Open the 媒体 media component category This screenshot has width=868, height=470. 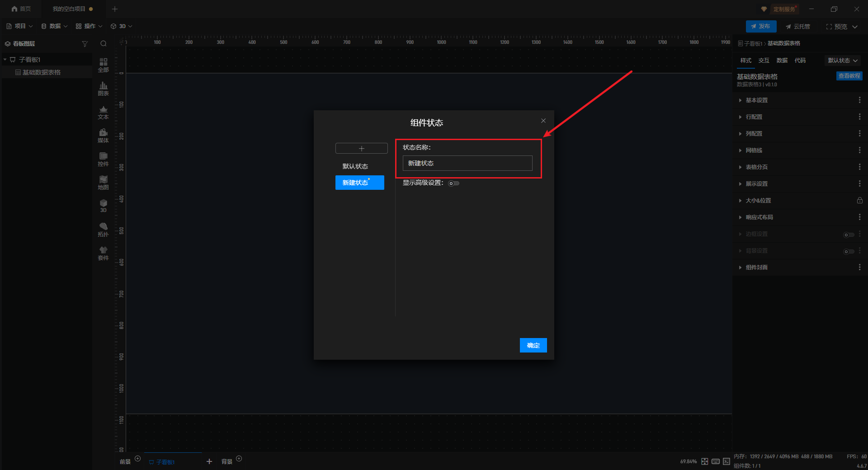click(103, 135)
